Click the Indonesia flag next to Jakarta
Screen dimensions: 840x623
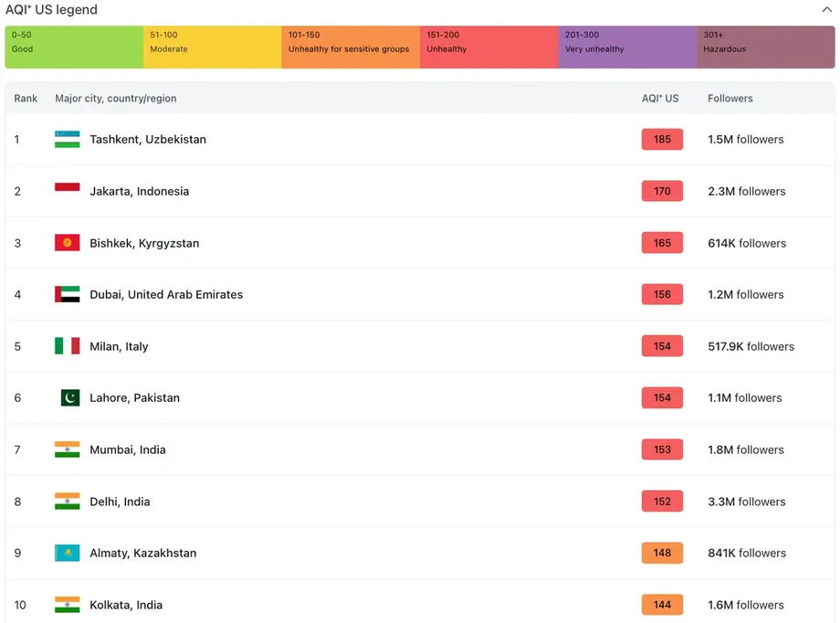67,191
